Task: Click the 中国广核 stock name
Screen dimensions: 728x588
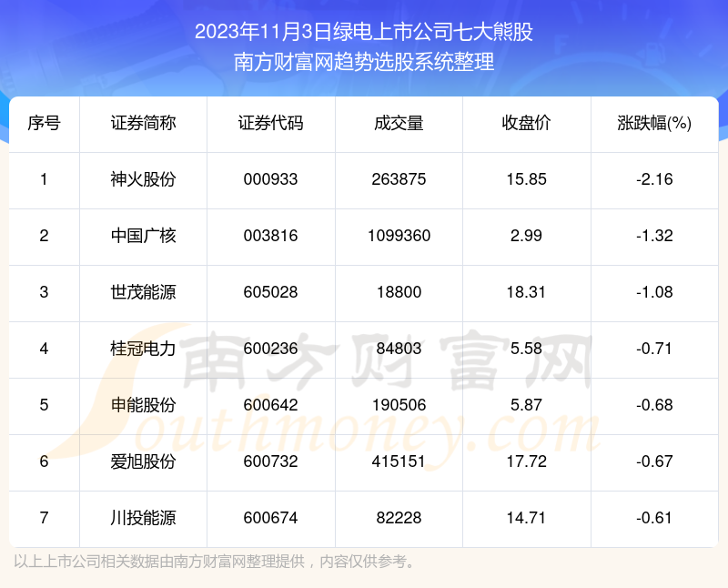Action: [x=143, y=236]
